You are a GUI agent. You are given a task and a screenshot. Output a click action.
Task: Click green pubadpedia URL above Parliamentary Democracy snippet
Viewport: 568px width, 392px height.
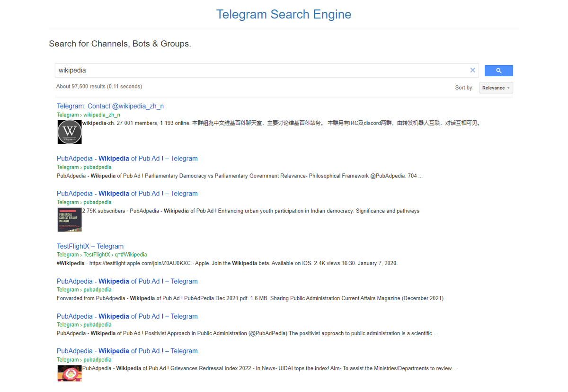pos(84,167)
